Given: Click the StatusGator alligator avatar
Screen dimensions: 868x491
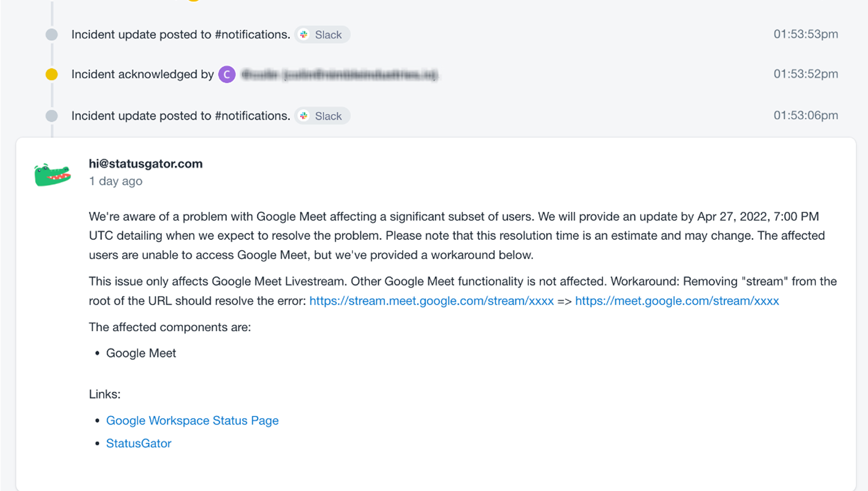Looking at the screenshot, I should pos(52,174).
